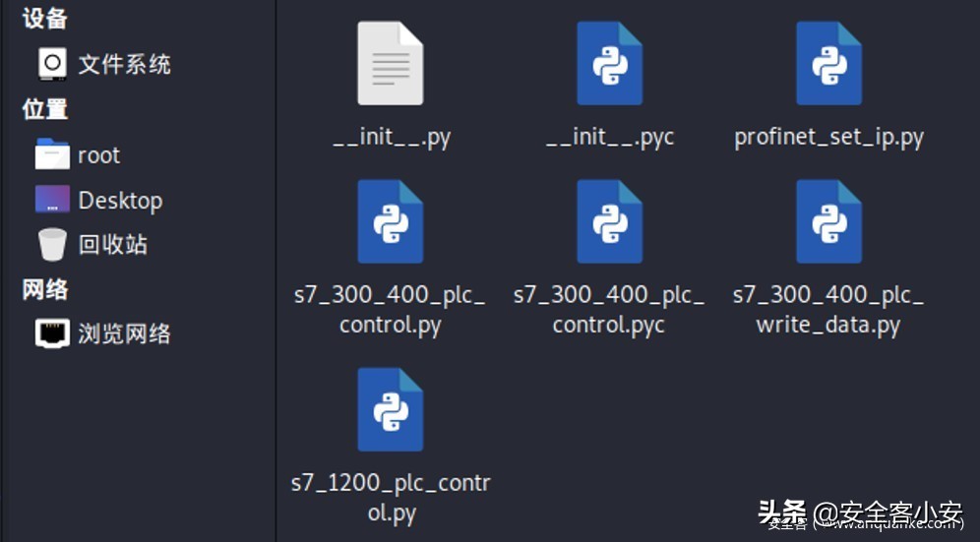
Task: Select the s7_1200_plc_control.py file icon
Action: point(390,409)
